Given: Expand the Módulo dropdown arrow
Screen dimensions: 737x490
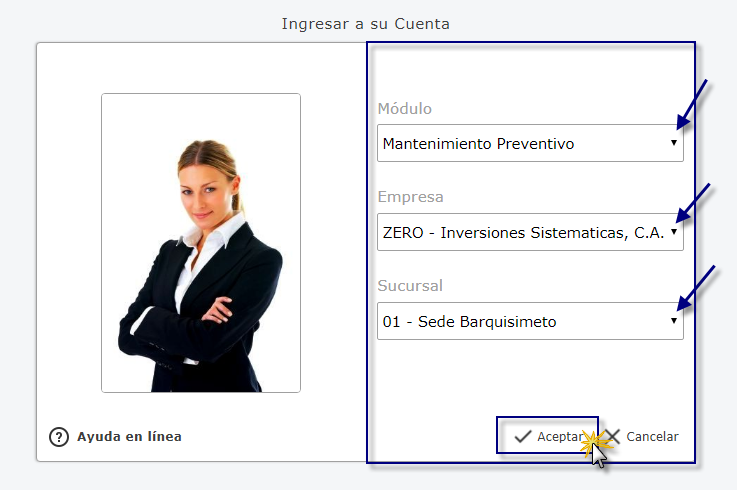Looking at the screenshot, I should coord(674,142).
